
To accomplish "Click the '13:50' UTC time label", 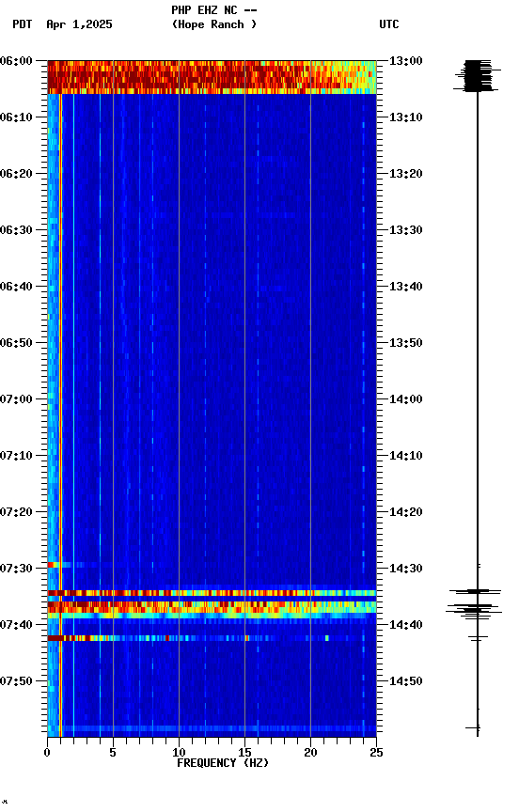I will (x=406, y=343).
